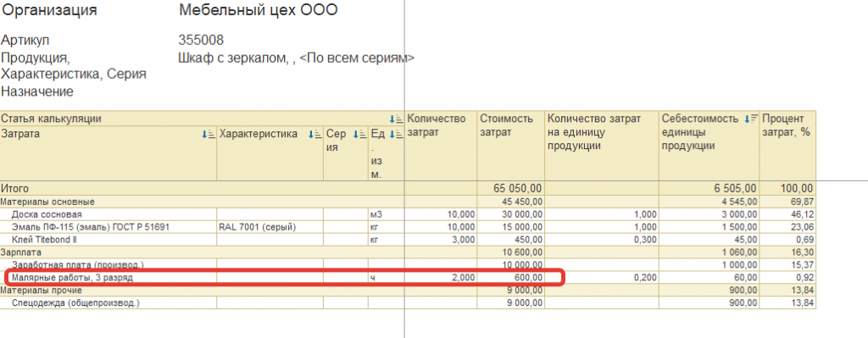
Task: Click the 2,000 quantity cell
Action: pyautogui.click(x=441, y=277)
